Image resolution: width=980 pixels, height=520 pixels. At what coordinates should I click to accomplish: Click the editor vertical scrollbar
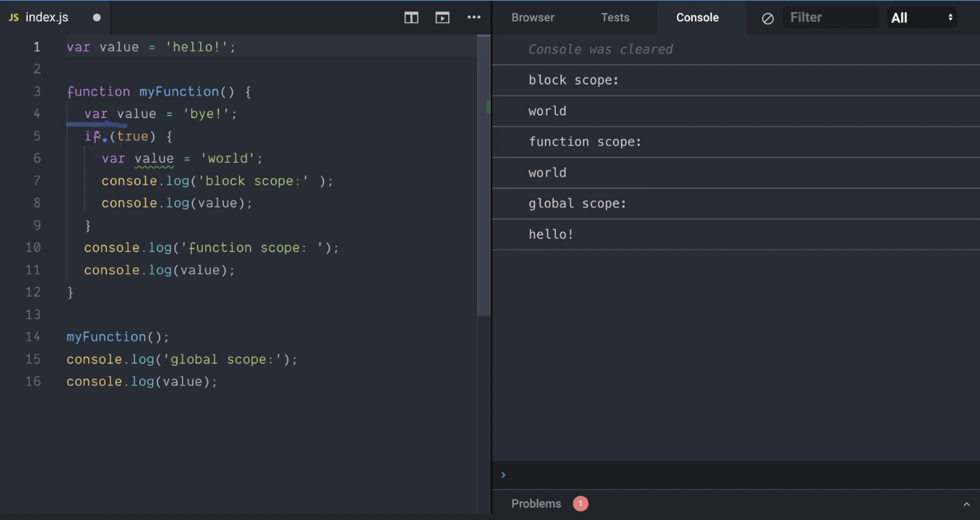484,175
